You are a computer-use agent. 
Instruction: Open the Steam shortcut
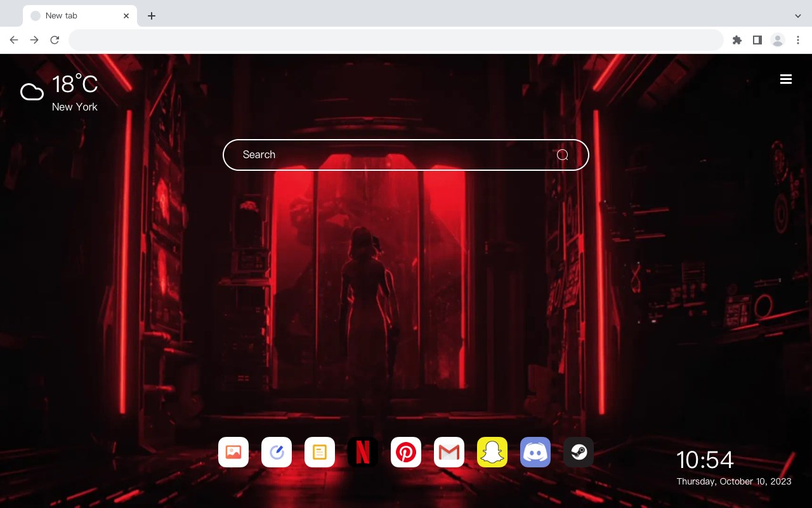[579, 452]
